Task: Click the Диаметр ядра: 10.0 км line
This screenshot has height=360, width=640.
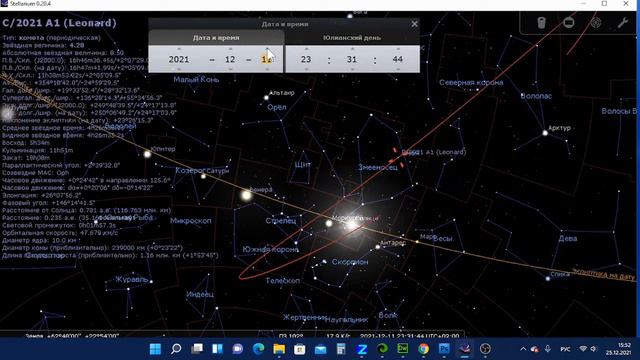Action: click(x=39, y=240)
